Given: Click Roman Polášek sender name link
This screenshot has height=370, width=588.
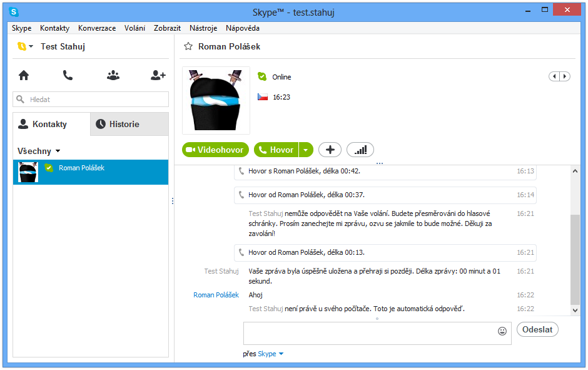Looking at the screenshot, I should [x=216, y=295].
